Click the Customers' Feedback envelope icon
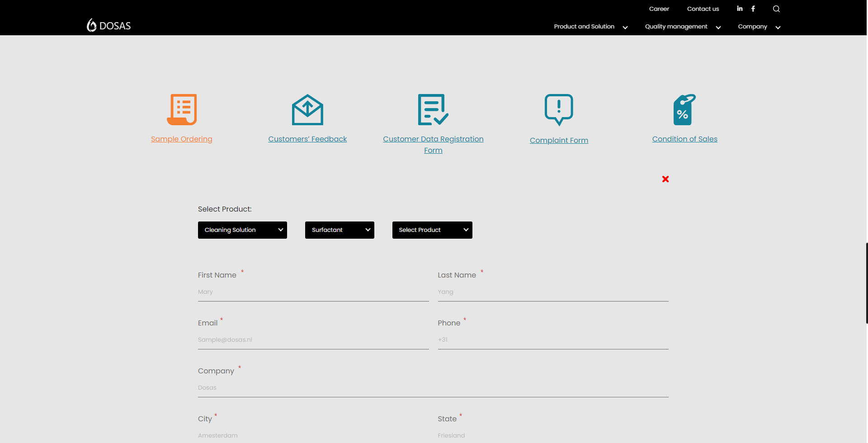This screenshot has height=443, width=868. [x=307, y=109]
